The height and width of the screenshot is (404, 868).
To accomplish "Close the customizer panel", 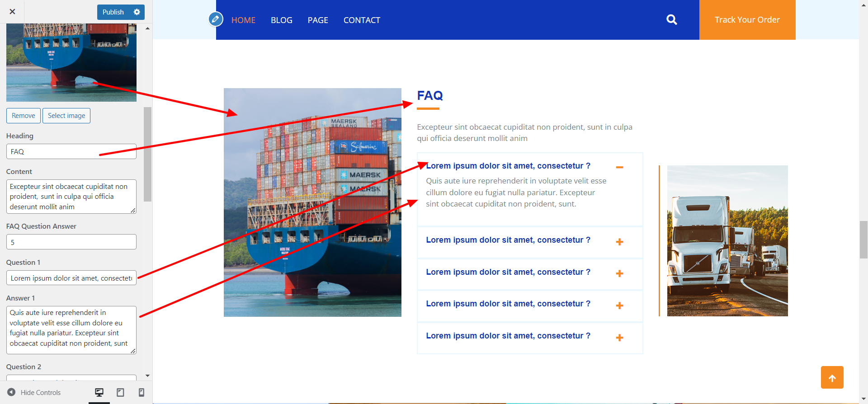I will click(x=12, y=12).
